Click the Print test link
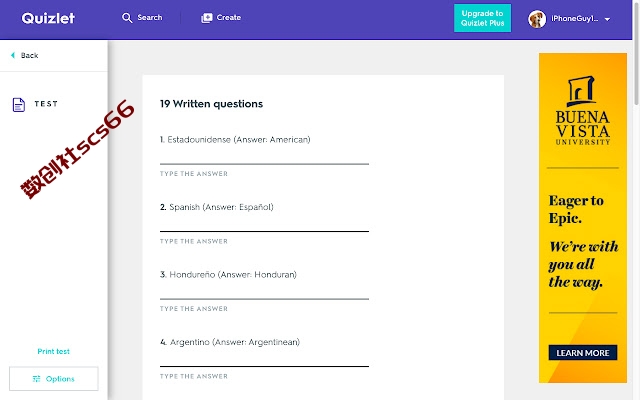Image resolution: width=640 pixels, height=400 pixels. point(53,351)
